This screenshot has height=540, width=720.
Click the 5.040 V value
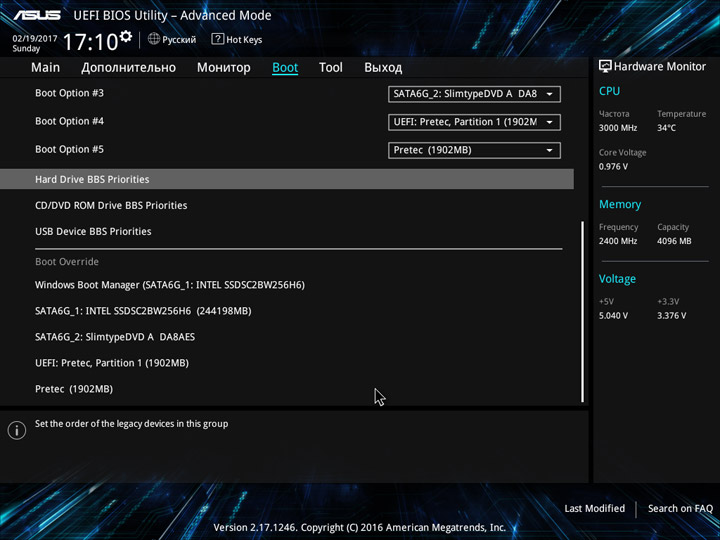pyautogui.click(x=613, y=315)
